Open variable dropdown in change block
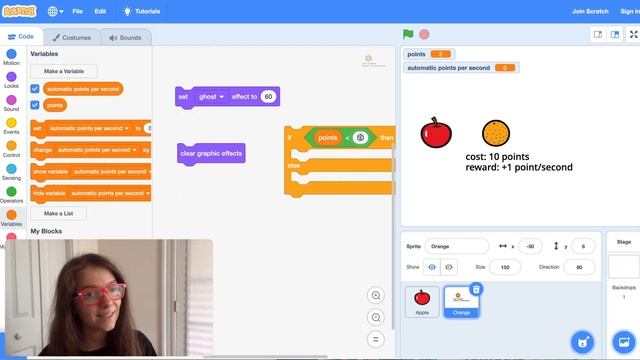The width and height of the screenshot is (640, 360). click(x=97, y=150)
